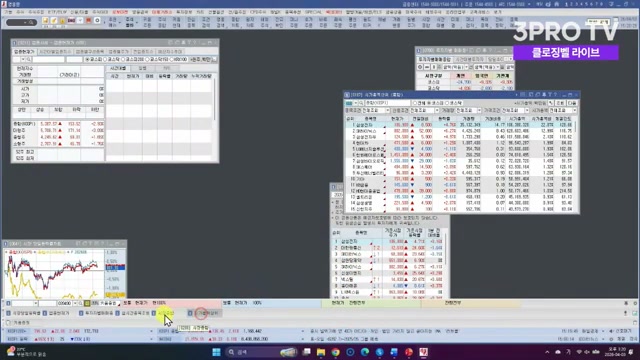Open File Explorer from taskbar
640x360 pixels.
(x=321, y=352)
